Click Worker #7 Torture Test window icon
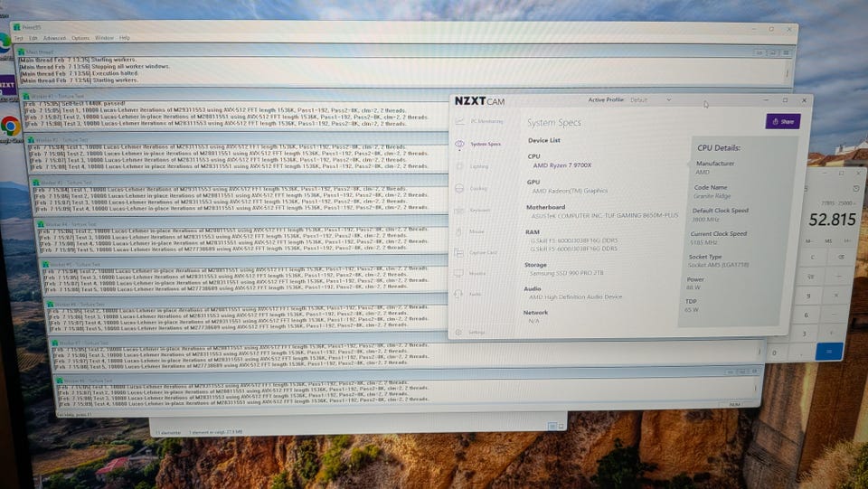Screen dimensions: 868x489 pos(55,343)
